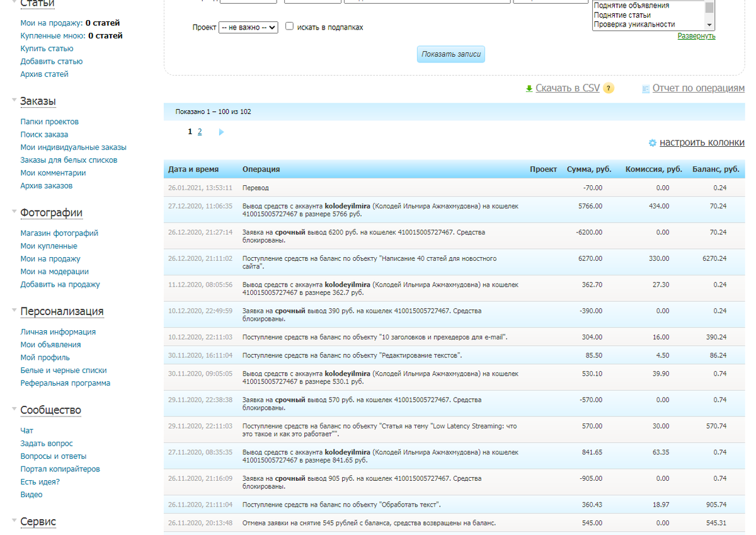Click the column settings gear icon
This screenshot has width=756, height=535.
click(x=653, y=143)
